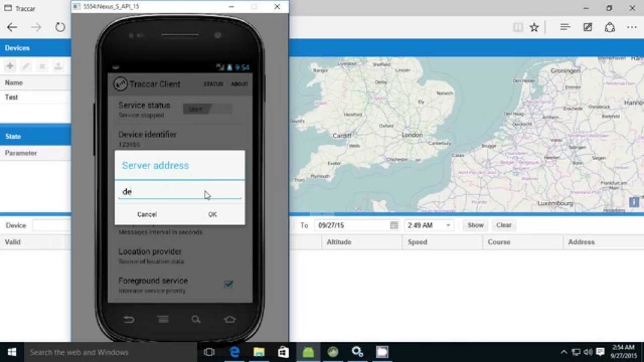Click the browser share icon

click(x=609, y=28)
